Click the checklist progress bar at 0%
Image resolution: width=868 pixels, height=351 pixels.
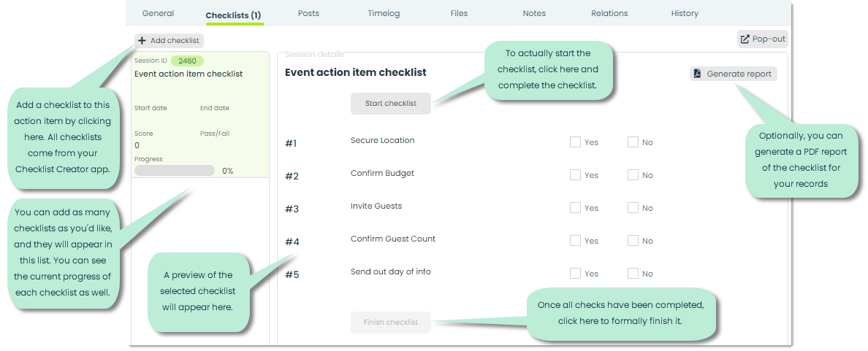tap(175, 171)
